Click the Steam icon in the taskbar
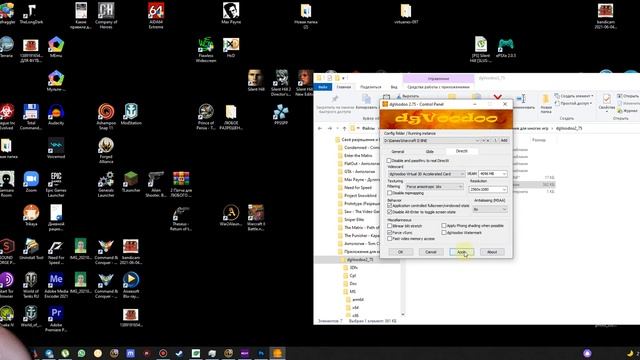The height and width of the screenshot is (360, 640). click(x=179, y=353)
